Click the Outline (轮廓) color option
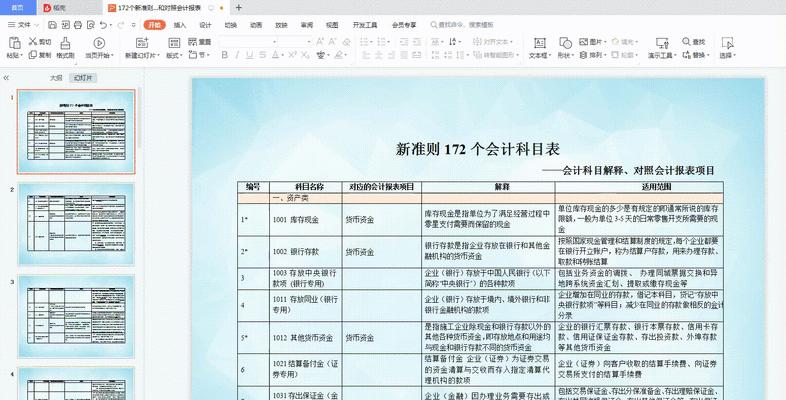Image resolution: width=786 pixels, height=400 pixels. tap(624, 55)
